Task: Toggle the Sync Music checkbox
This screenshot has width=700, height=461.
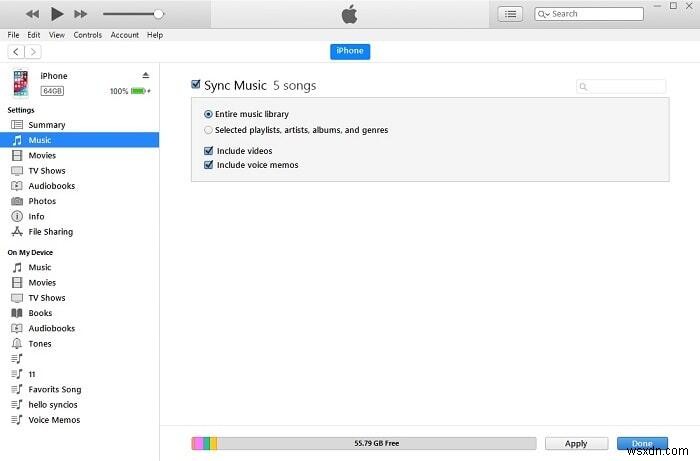Action: click(196, 84)
